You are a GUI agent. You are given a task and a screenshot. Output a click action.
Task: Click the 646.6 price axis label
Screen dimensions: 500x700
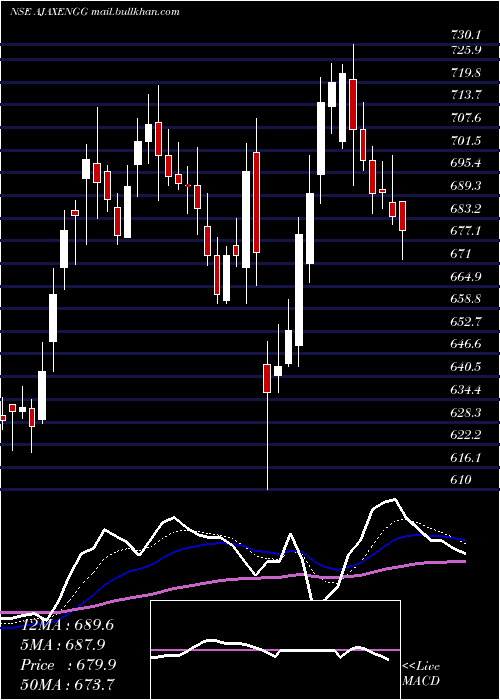pyautogui.click(x=466, y=344)
